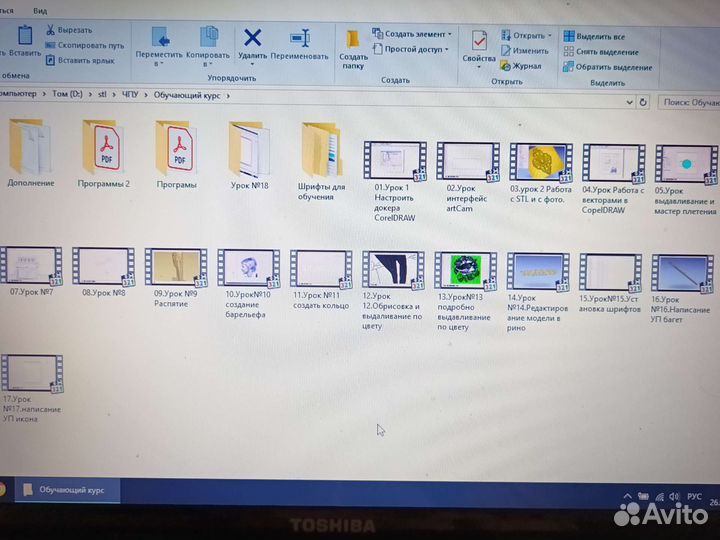
Task: Select the Программы 2 PDF folder icon
Action: click(x=104, y=146)
